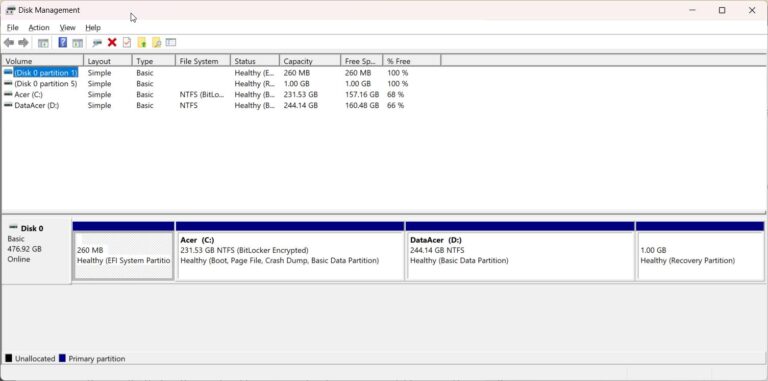The height and width of the screenshot is (381, 768).
Task: Click the Back arrow toolbar icon
Action: point(9,43)
